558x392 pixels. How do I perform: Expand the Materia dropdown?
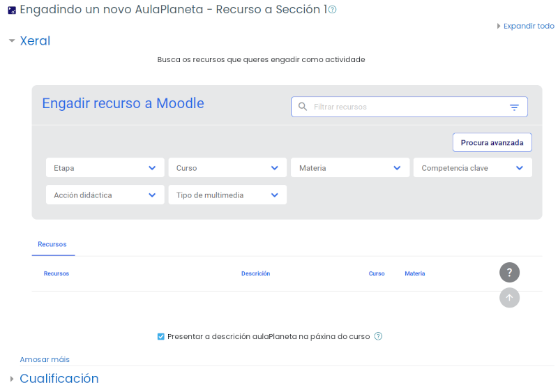(350, 168)
